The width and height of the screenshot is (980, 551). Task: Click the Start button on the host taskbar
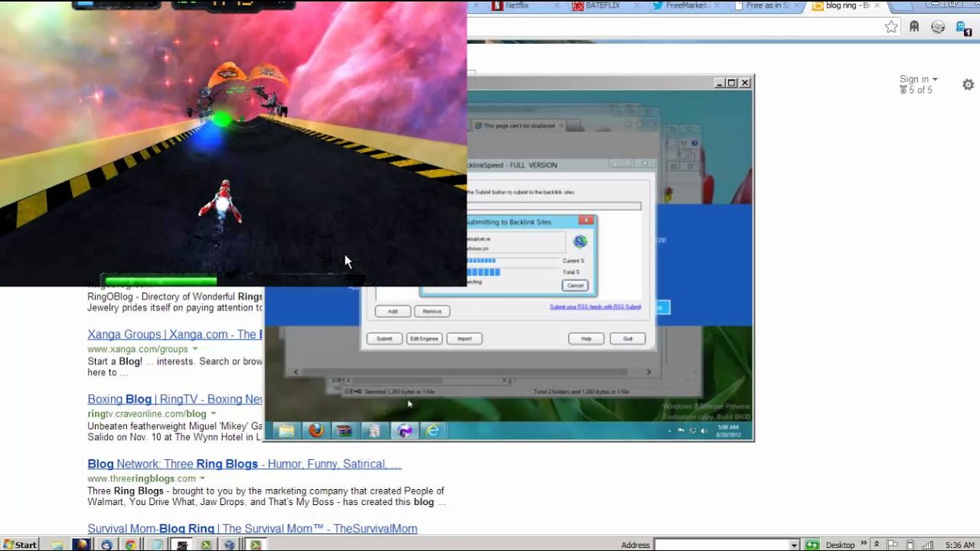pos(20,545)
